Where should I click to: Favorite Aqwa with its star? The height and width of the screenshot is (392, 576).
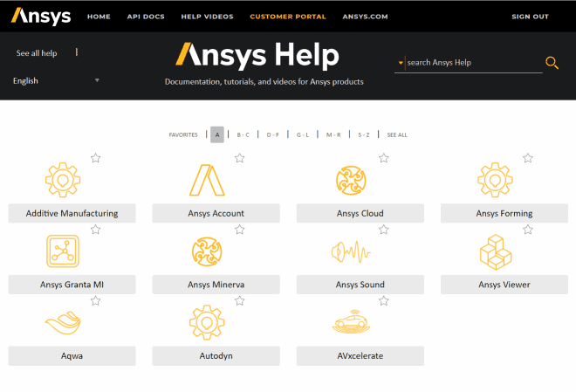pyautogui.click(x=95, y=301)
